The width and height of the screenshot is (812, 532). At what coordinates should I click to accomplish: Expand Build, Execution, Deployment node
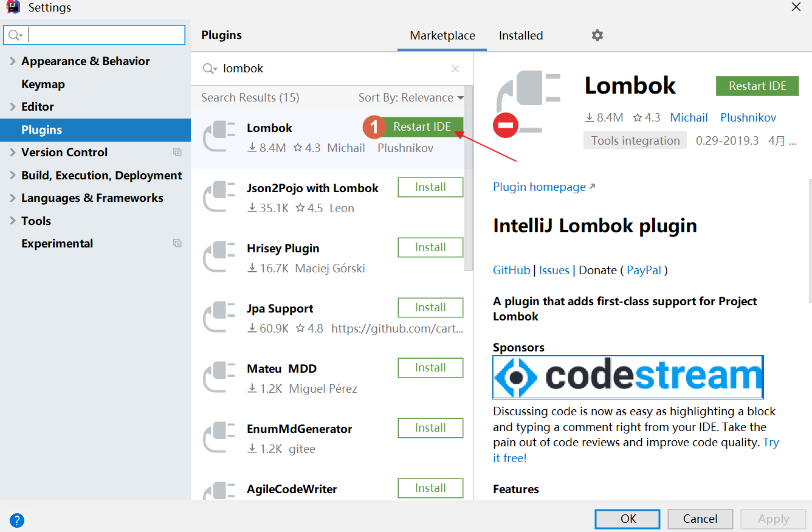13,176
